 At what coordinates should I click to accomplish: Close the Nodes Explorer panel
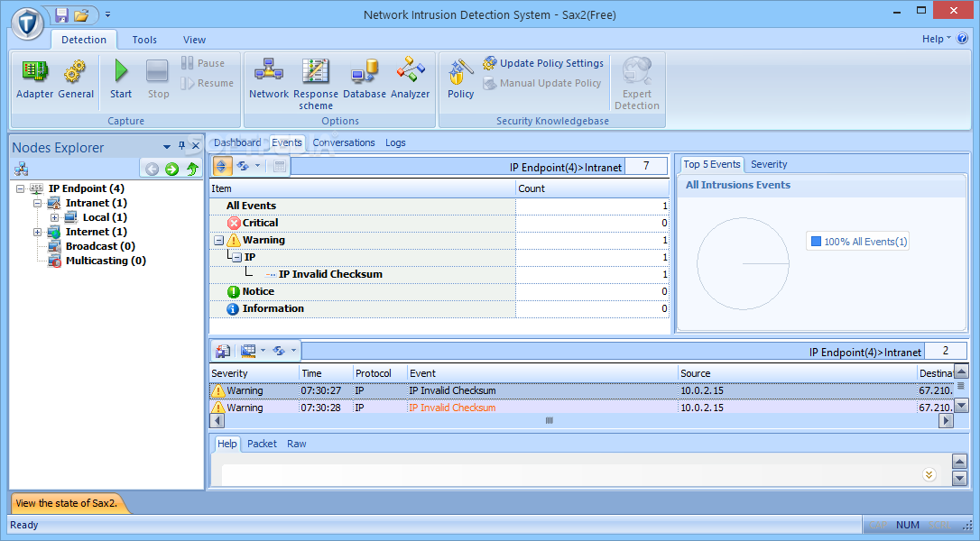click(x=196, y=146)
